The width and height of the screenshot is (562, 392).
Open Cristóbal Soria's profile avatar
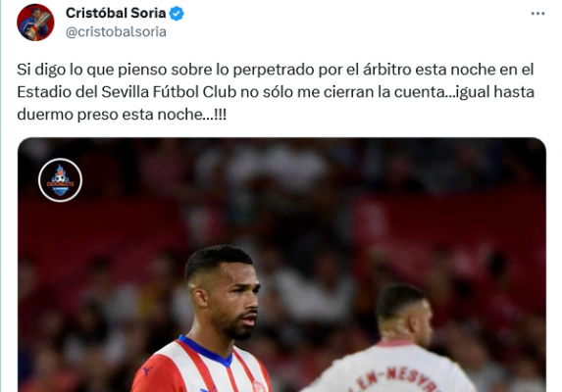[35, 23]
